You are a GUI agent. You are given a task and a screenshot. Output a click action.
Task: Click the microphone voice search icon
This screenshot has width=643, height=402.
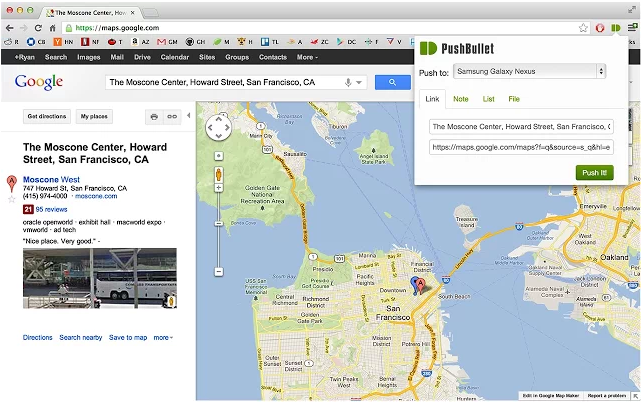click(348, 82)
